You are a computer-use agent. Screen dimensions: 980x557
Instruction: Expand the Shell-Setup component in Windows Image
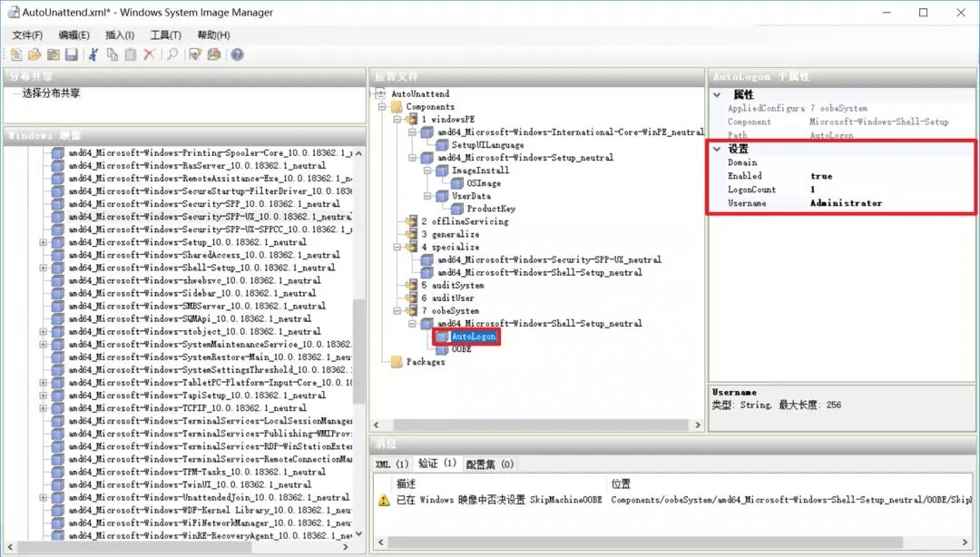[x=43, y=268]
